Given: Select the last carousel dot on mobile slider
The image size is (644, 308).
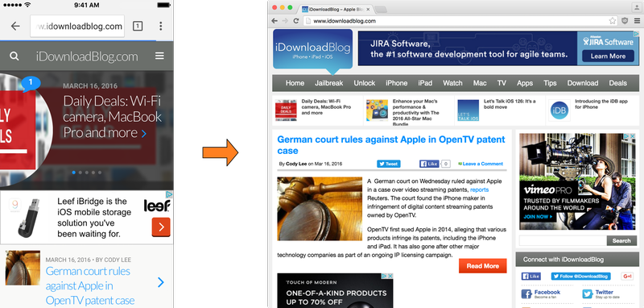Looking at the screenshot, I should [100, 173].
